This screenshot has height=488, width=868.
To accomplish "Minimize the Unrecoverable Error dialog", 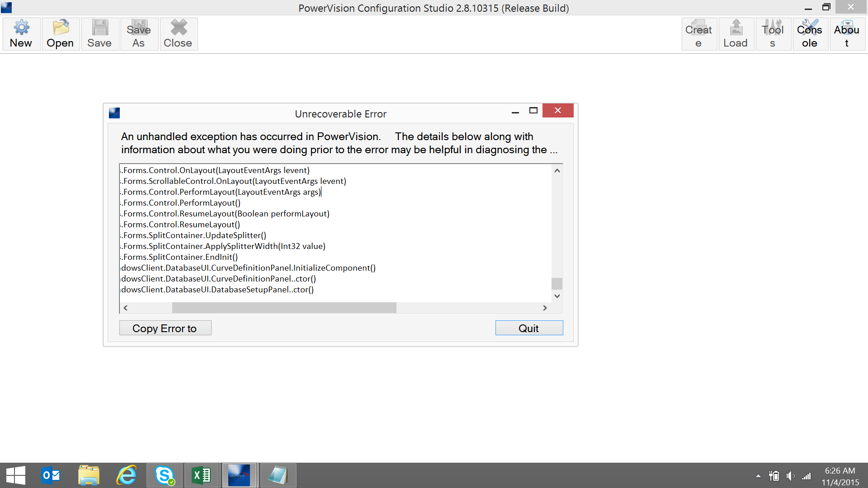I will 515,111.
